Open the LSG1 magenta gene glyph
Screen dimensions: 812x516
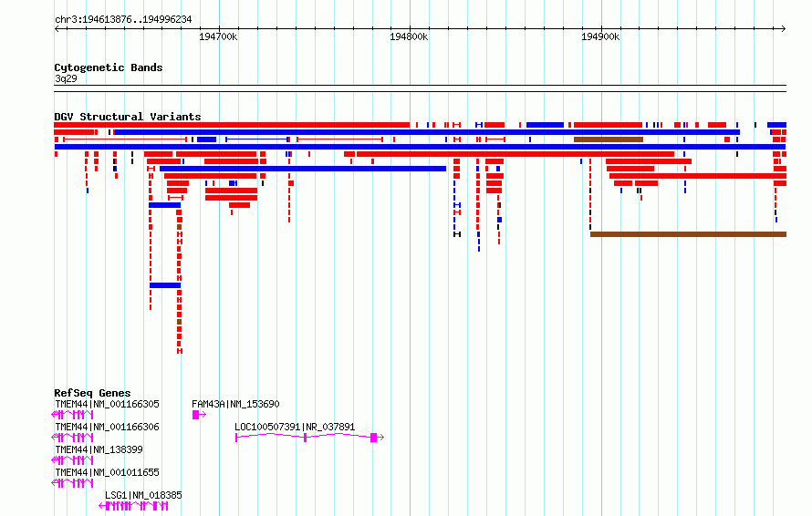[x=133, y=506]
